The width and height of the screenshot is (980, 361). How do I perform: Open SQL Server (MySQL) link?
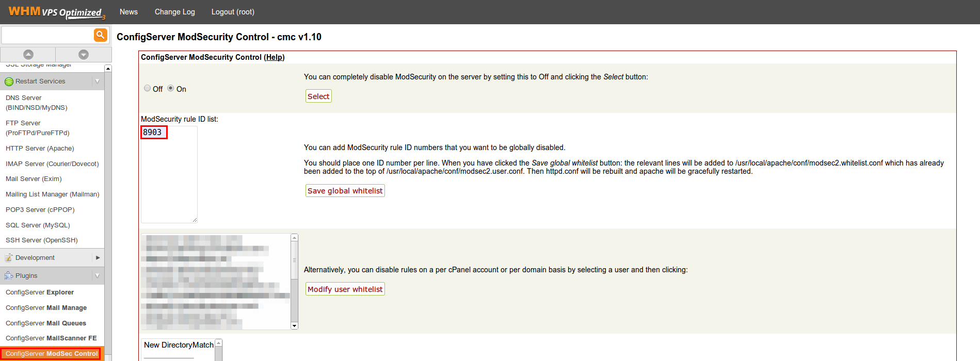(x=38, y=225)
